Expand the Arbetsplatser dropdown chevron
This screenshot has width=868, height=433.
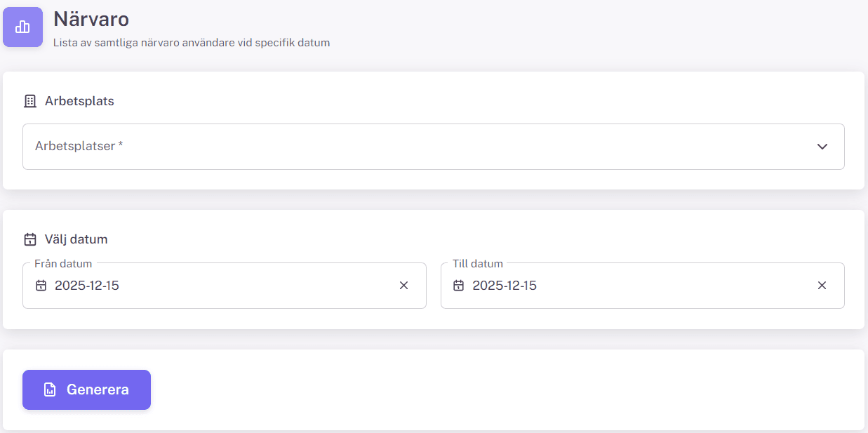click(x=822, y=147)
